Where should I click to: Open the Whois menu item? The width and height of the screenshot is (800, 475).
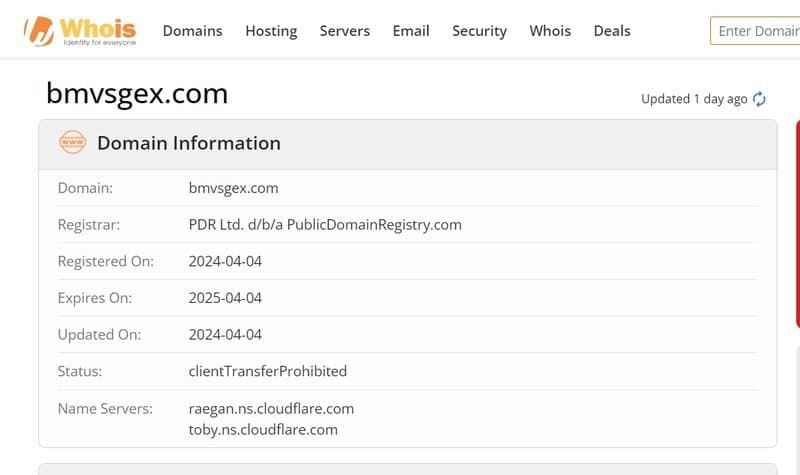pyautogui.click(x=550, y=31)
